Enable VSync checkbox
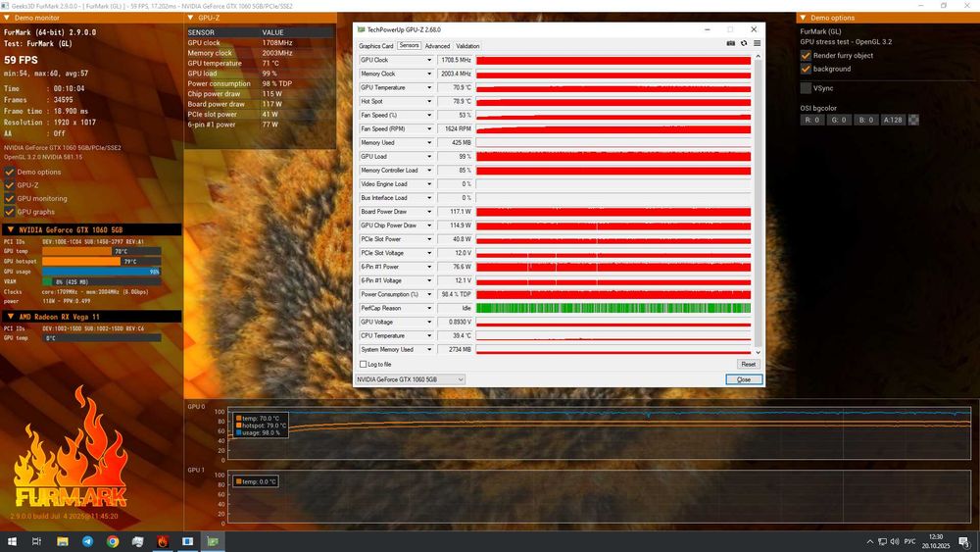 806,88
